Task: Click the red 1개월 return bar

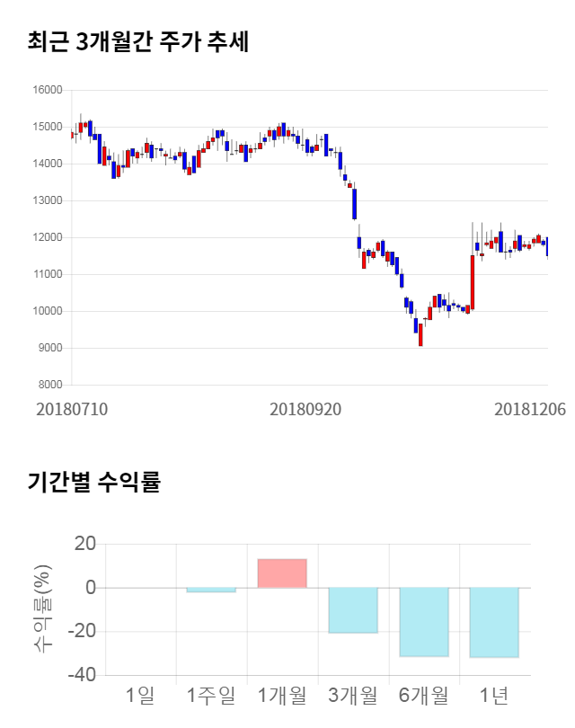Action: 282,573
